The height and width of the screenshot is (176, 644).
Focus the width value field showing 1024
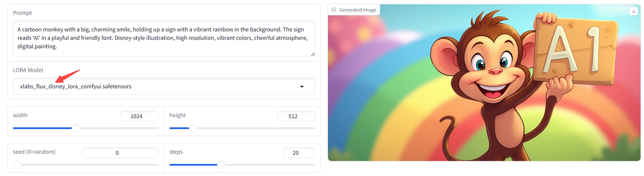pos(140,116)
